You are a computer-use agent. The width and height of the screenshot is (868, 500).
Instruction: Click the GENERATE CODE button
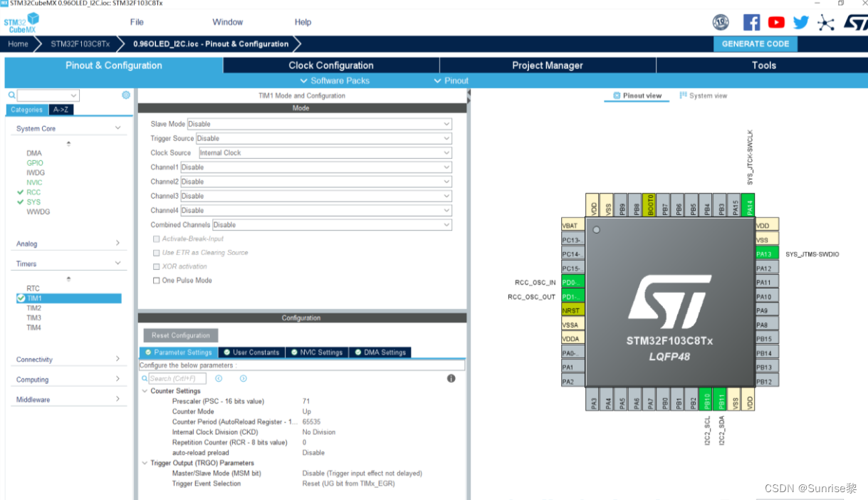pyautogui.click(x=755, y=43)
